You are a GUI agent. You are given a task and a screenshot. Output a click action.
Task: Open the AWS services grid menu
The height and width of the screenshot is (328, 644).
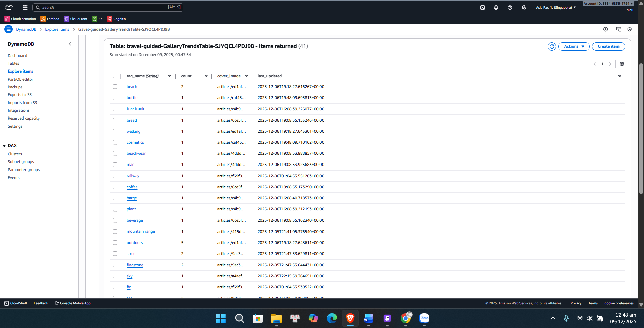(x=25, y=7)
